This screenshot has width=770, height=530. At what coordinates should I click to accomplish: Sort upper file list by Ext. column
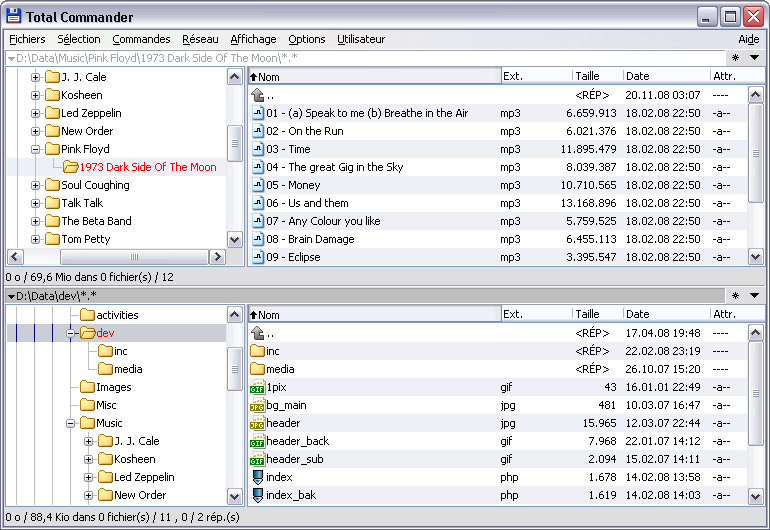[537, 76]
